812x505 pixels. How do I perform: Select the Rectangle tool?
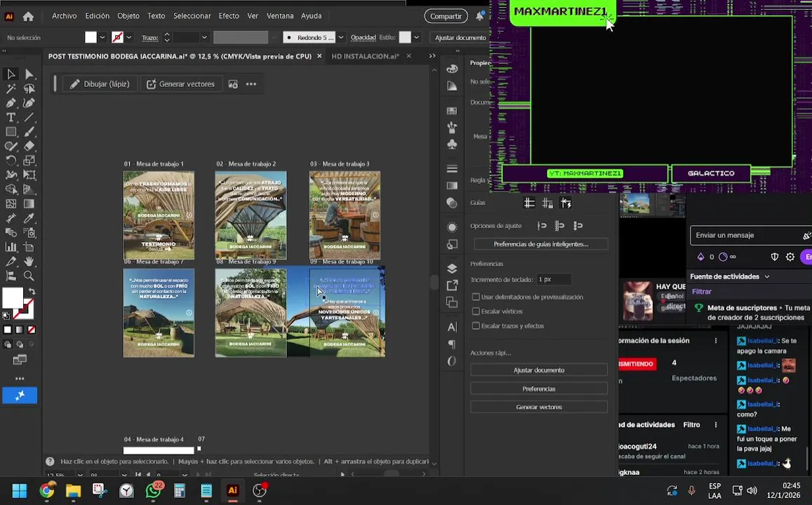tap(11, 132)
